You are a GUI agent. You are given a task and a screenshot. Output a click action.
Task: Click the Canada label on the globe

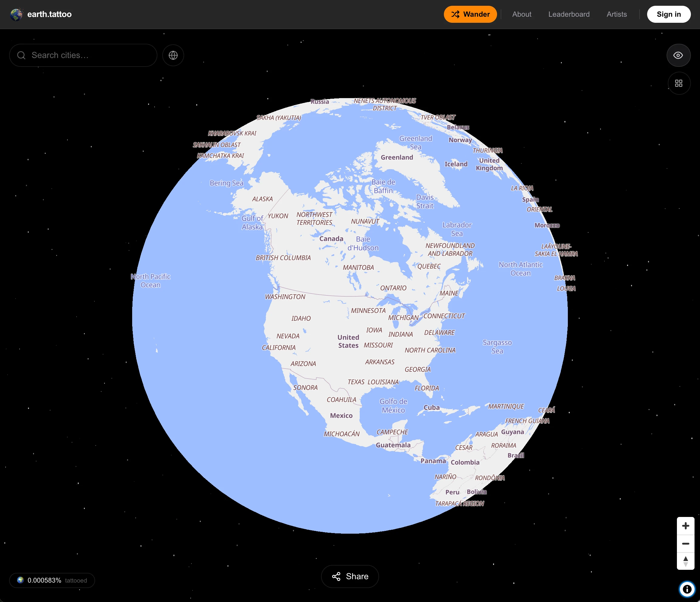[331, 238]
